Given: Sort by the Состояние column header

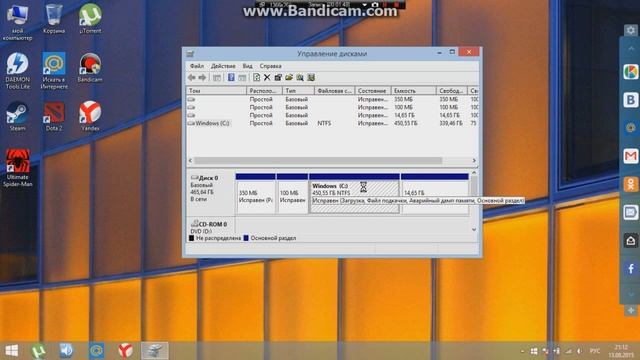Looking at the screenshot, I should point(373,91).
